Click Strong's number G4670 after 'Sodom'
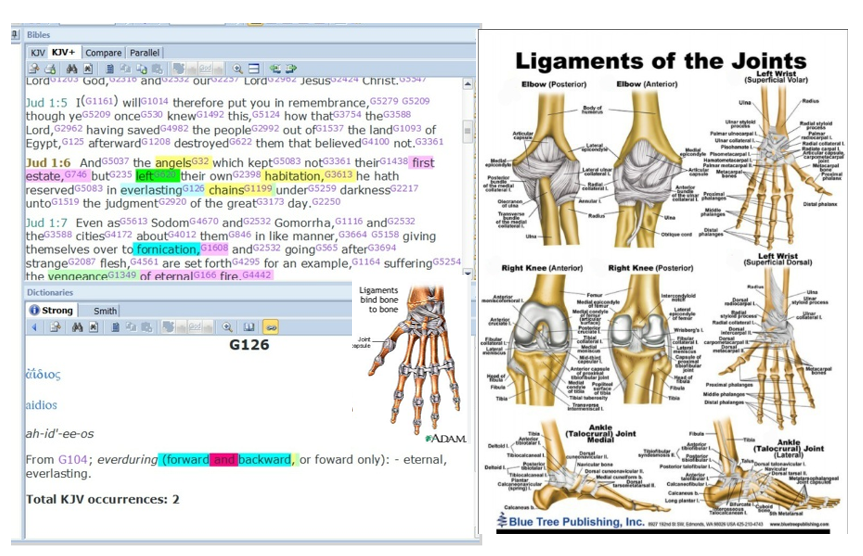The image size is (863, 556). (x=204, y=221)
